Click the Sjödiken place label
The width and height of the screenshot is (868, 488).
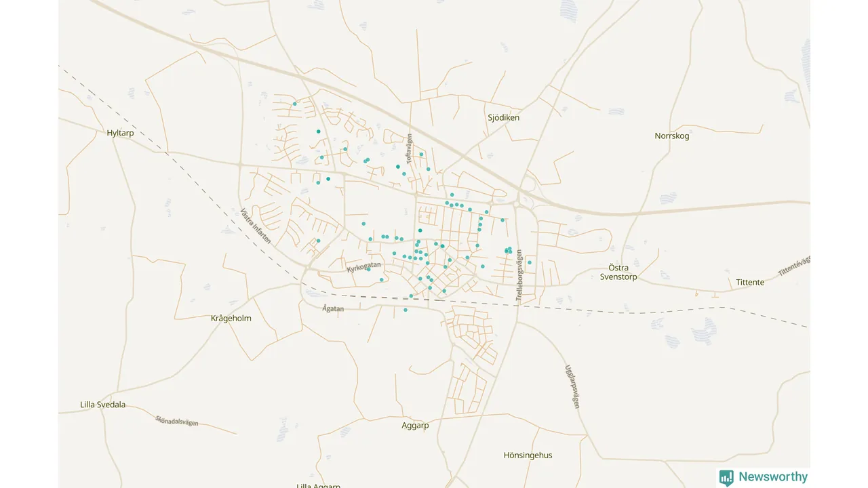click(x=503, y=117)
